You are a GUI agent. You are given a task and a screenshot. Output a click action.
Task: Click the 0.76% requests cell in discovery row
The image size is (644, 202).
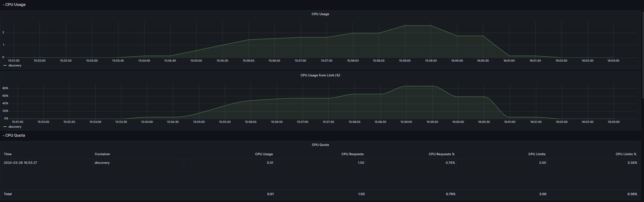coord(450,163)
